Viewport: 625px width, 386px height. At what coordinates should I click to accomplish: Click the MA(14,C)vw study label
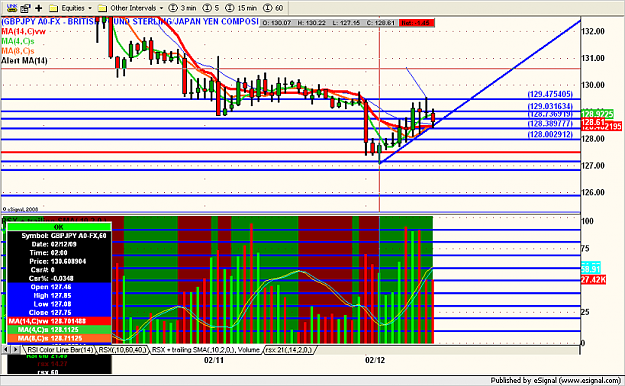click(24, 32)
